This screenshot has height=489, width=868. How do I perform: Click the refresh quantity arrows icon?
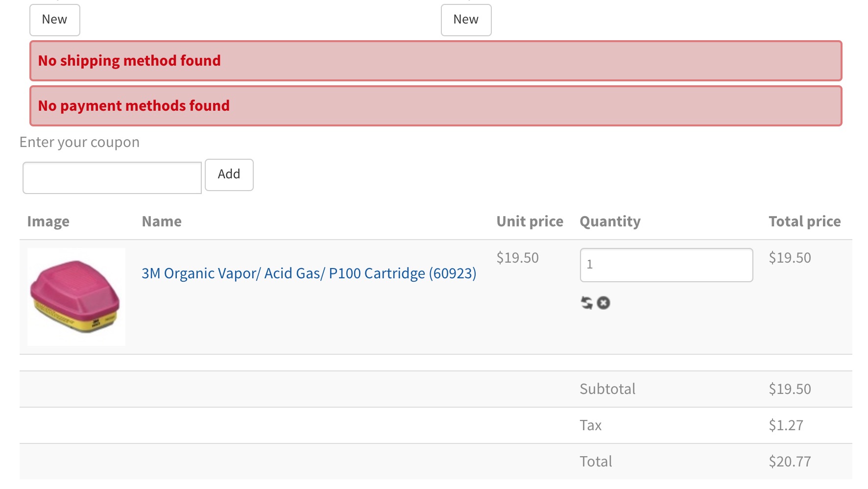click(586, 303)
